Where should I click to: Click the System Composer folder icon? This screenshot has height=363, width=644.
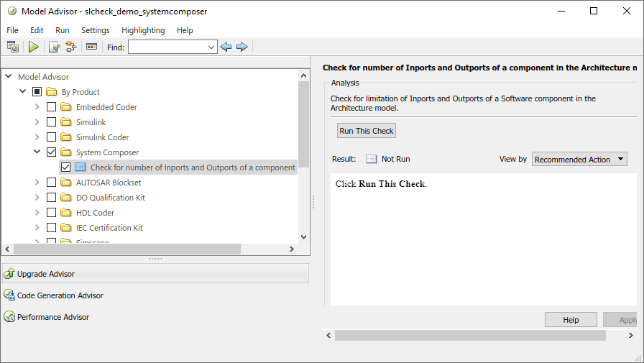click(x=65, y=152)
